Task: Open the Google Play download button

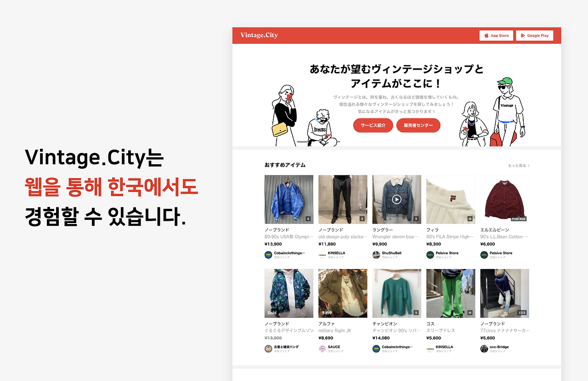Action: [535, 35]
